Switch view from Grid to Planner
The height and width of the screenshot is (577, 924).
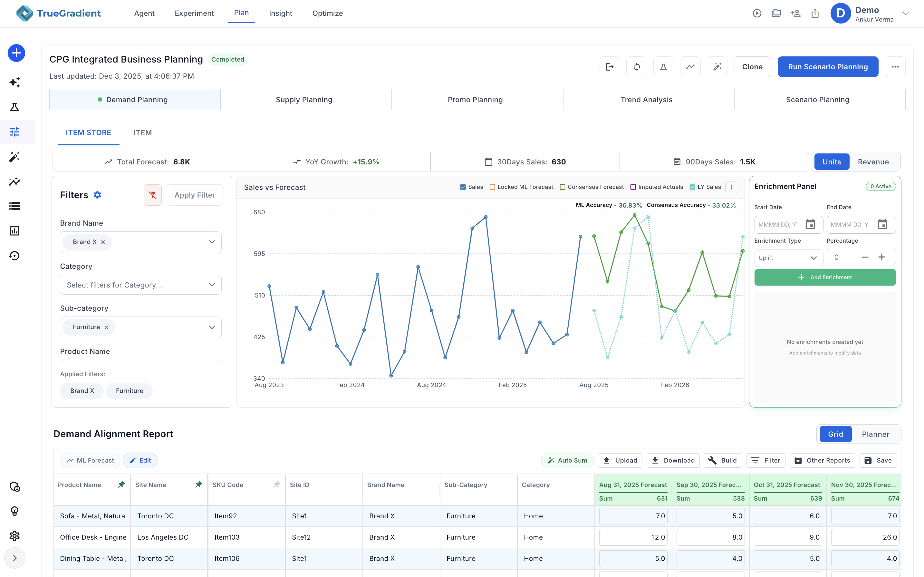click(876, 434)
